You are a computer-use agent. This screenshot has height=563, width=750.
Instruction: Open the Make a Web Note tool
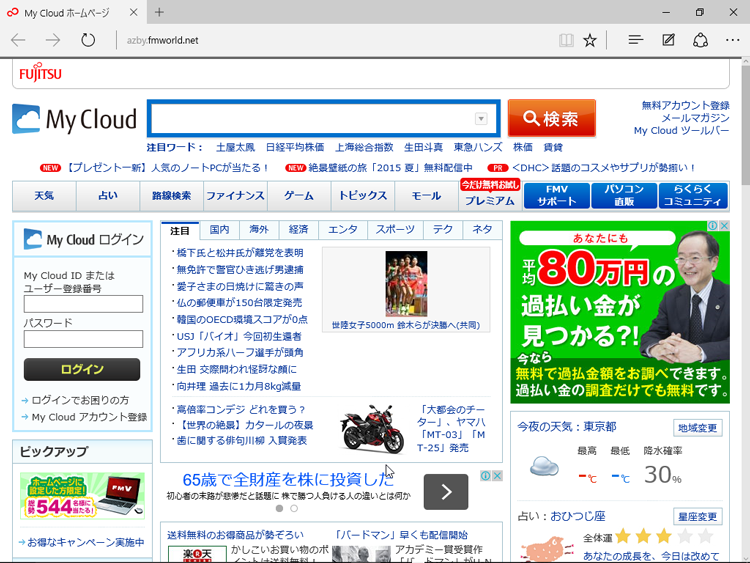(x=668, y=40)
